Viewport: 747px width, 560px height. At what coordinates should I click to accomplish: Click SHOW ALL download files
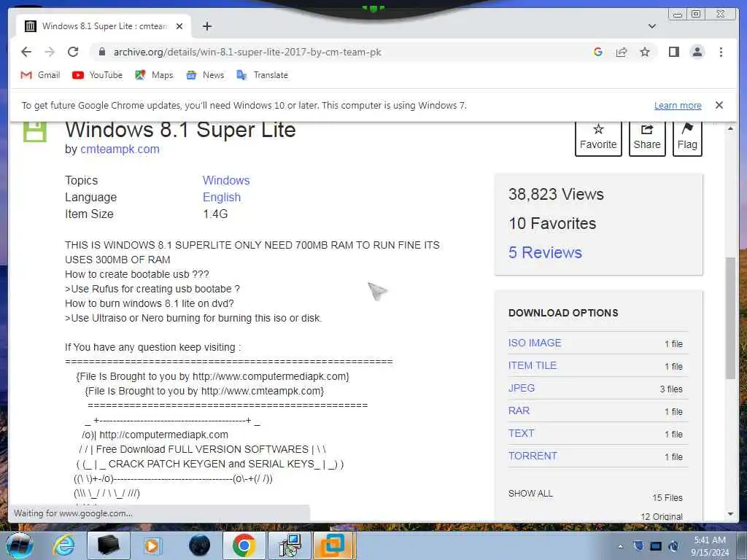pyautogui.click(x=531, y=494)
